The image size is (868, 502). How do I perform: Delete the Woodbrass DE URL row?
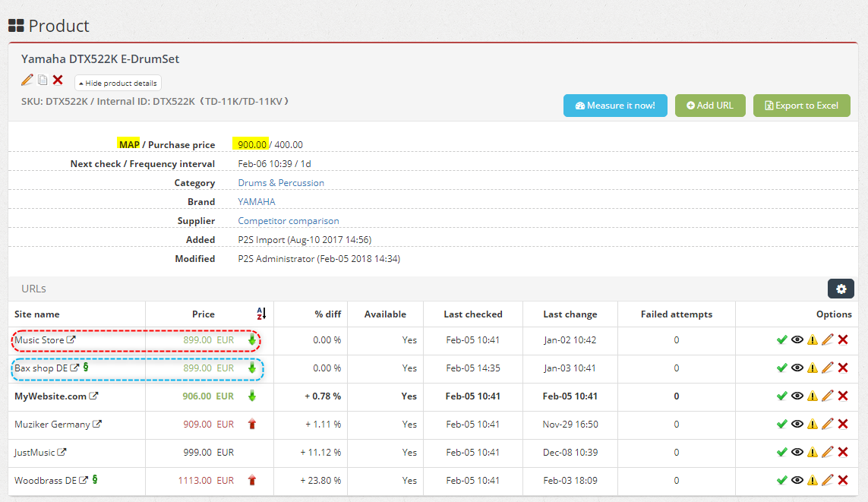click(x=843, y=481)
